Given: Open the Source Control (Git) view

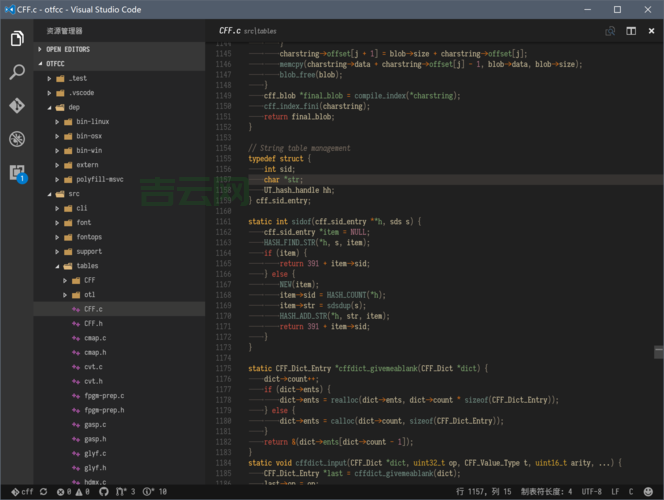Looking at the screenshot, I should [x=16, y=105].
